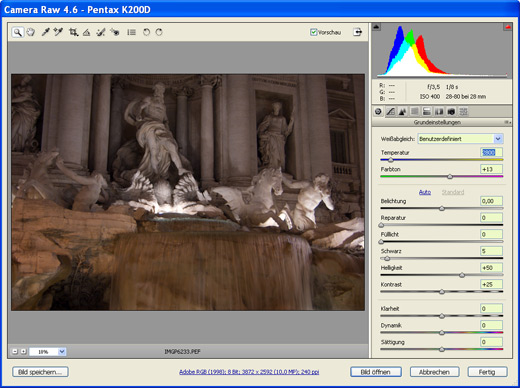Zoom in with the plus button

tap(23, 351)
